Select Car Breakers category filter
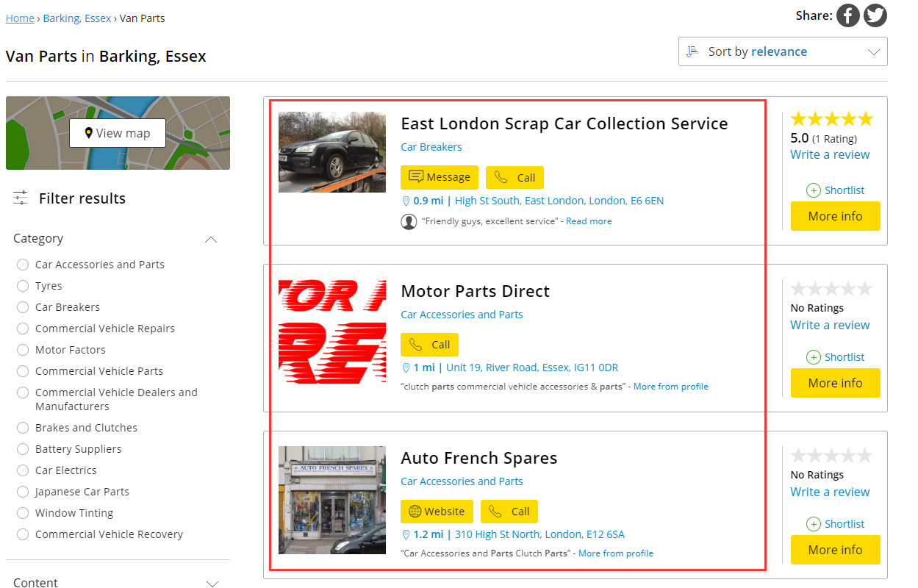Screen dimensions: 918x588 [x=23, y=307]
